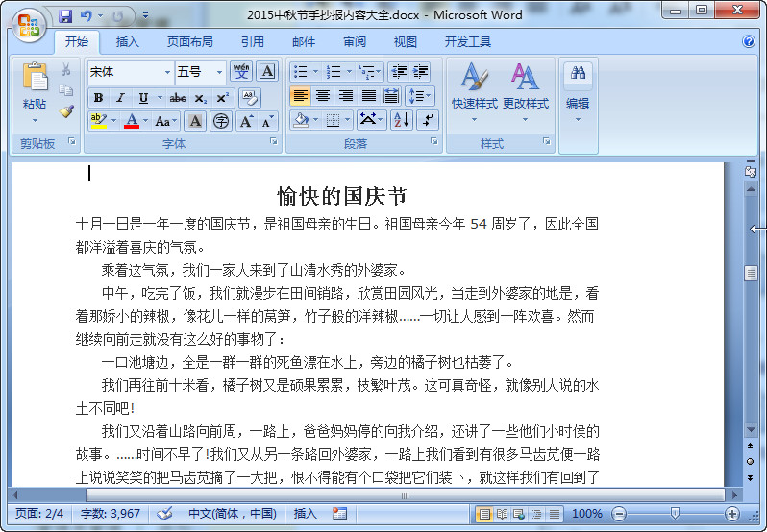Switch to the 插入 tab
Viewport: 767px width, 532px height.
127,42
